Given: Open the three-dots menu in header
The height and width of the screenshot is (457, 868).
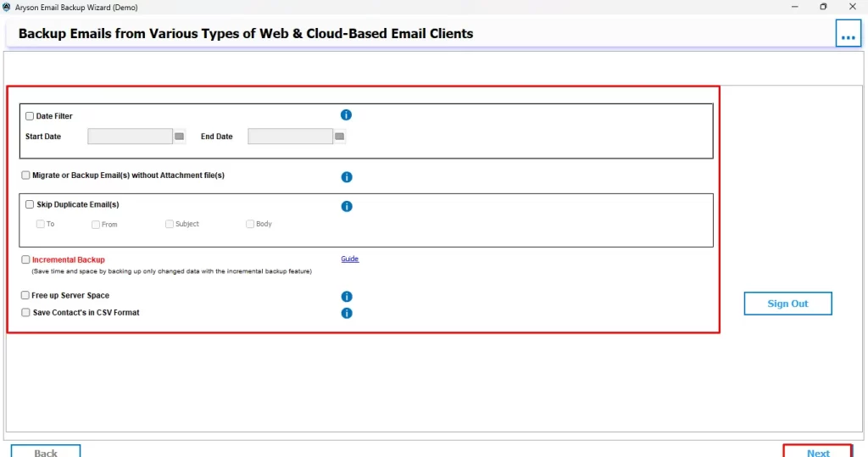Looking at the screenshot, I should (848, 35).
